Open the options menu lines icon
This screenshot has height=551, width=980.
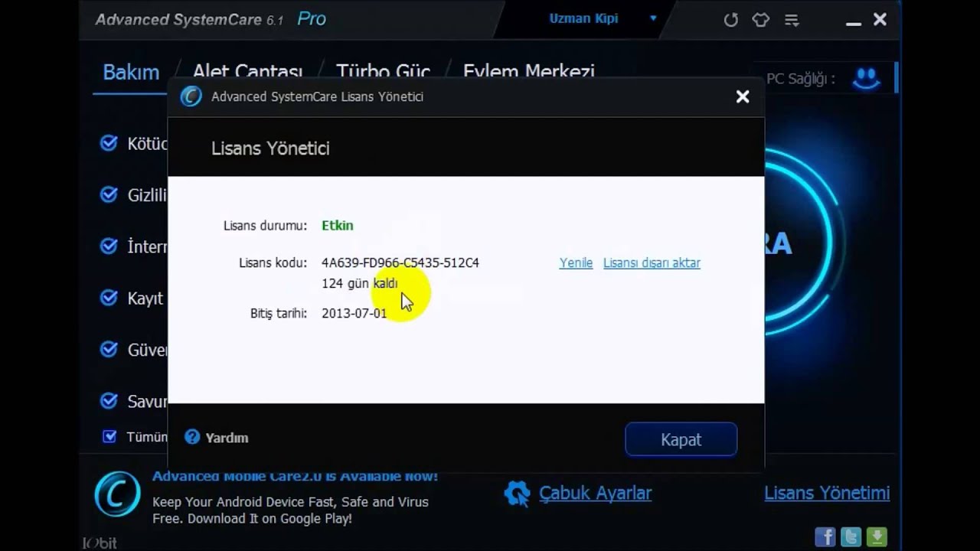[x=792, y=20]
